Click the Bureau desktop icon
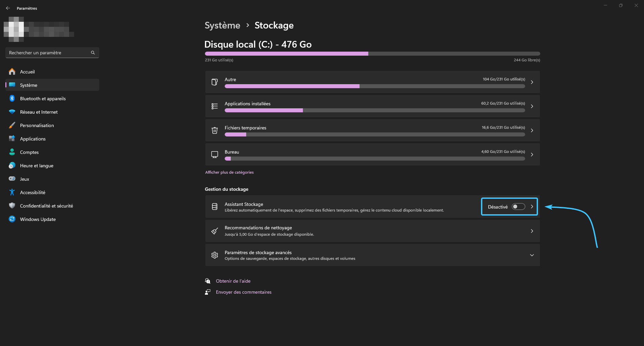 point(215,155)
